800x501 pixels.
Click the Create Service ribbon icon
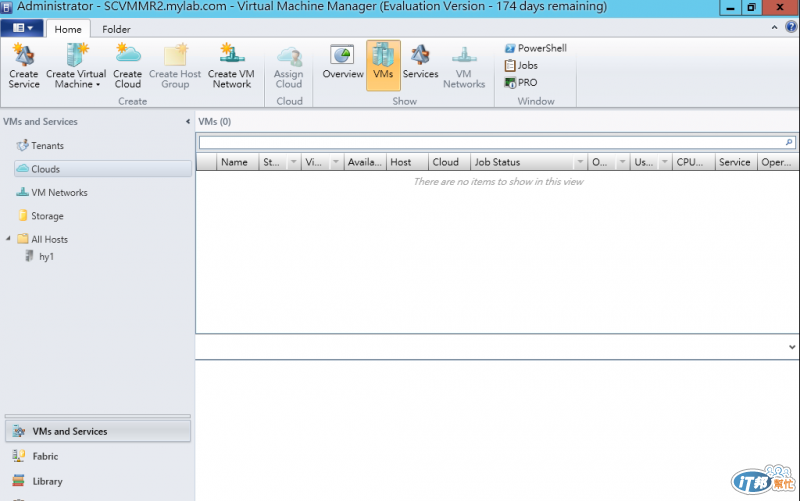(x=23, y=66)
